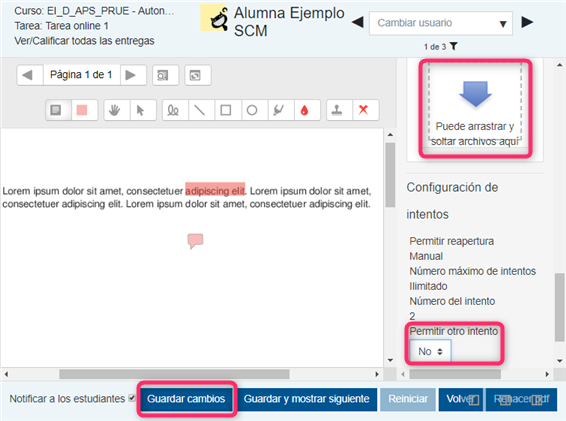Select the arrow select tool
Image resolution: width=566 pixels, height=421 pixels.
tap(143, 110)
